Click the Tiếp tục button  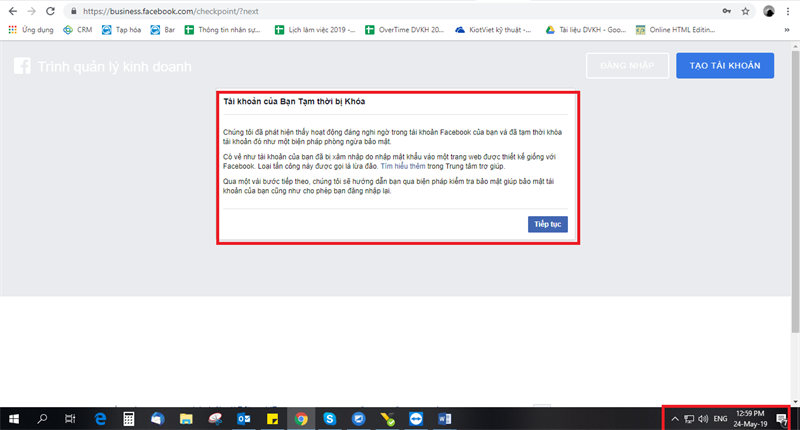click(547, 224)
